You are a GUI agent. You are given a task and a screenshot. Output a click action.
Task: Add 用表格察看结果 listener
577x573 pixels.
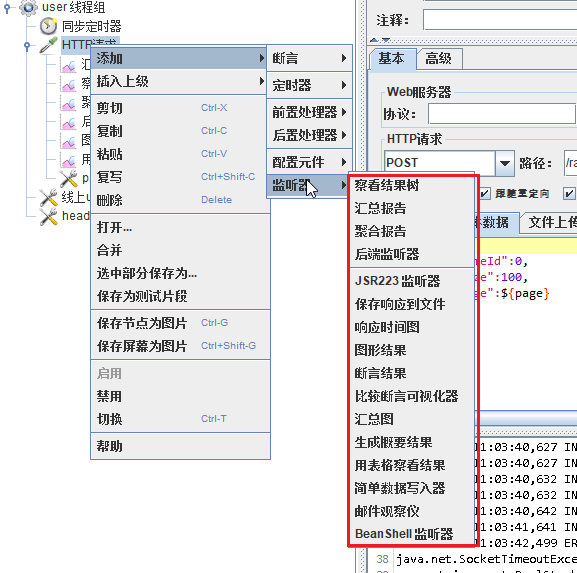pyautogui.click(x=412, y=465)
